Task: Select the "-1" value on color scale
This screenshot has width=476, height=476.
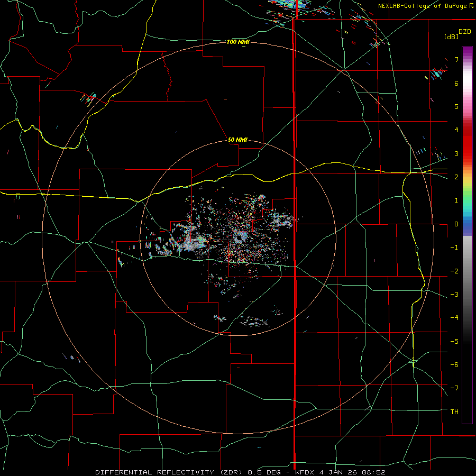Action: point(454,248)
